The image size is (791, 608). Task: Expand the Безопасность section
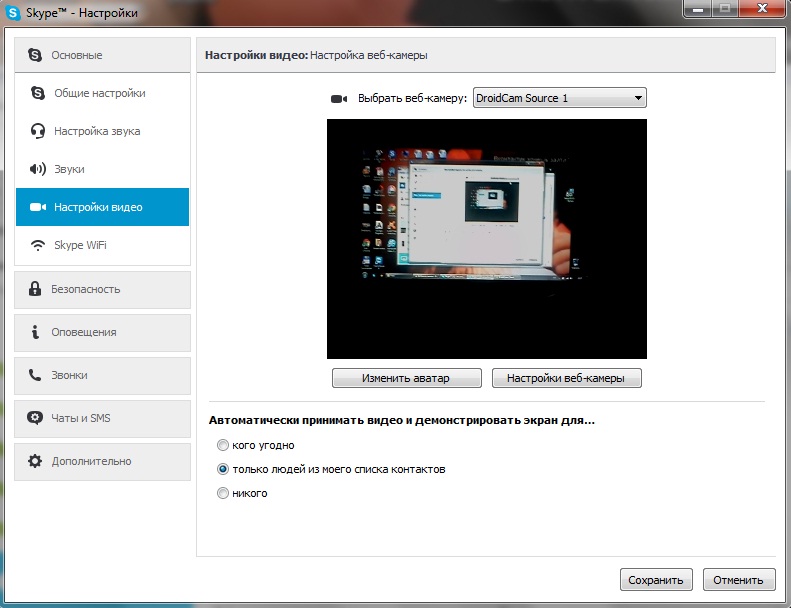click(x=102, y=290)
